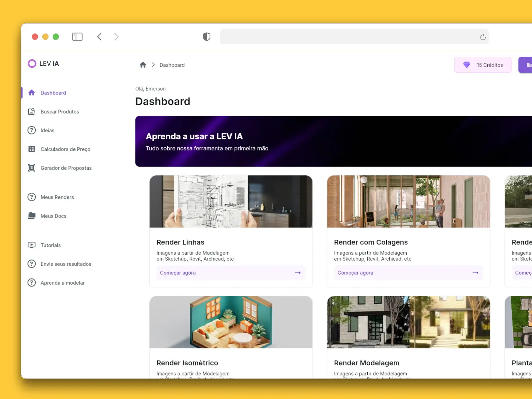This screenshot has height=399, width=532.
Task: Click the diamond credits icon
Action: point(467,65)
